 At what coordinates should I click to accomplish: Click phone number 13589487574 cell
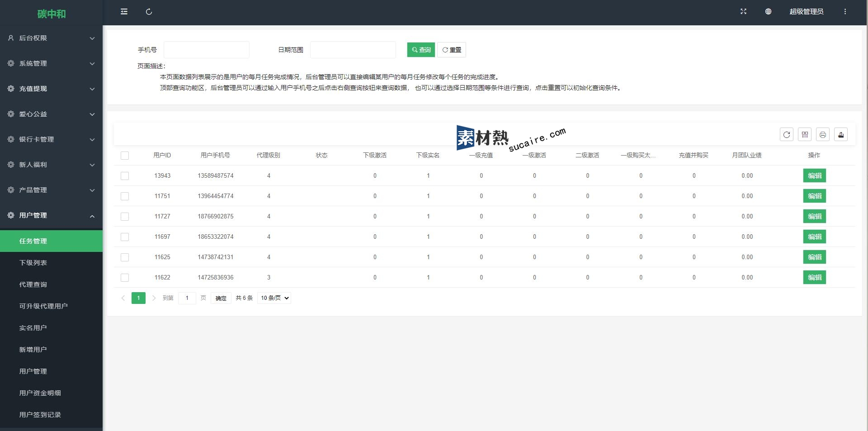(216, 176)
